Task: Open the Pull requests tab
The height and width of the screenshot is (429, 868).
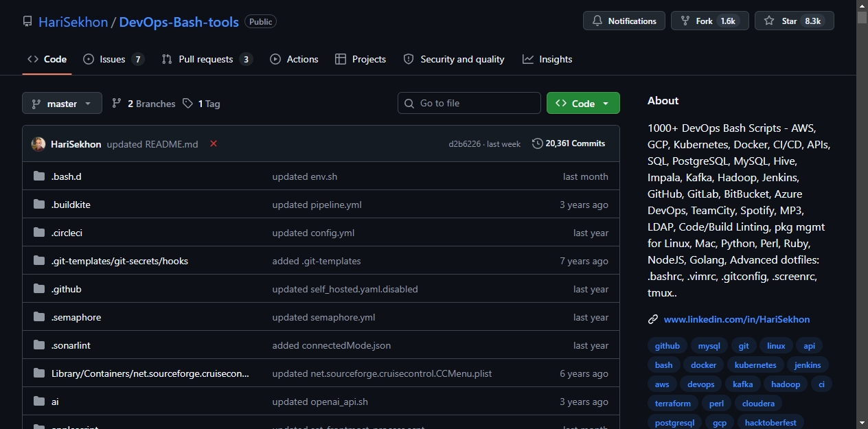Action: pos(207,59)
